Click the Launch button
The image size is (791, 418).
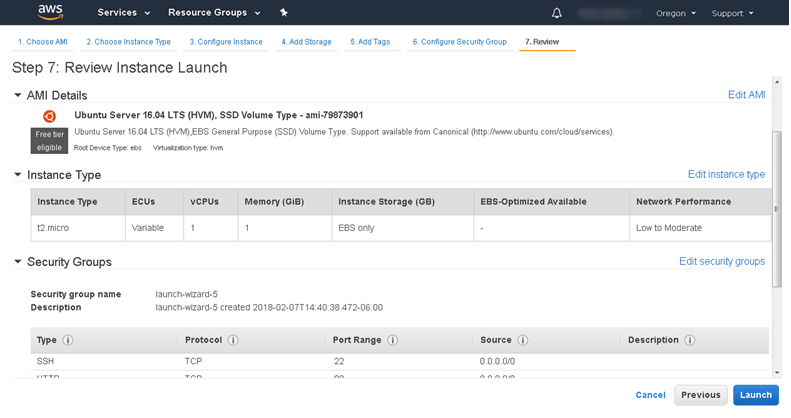coord(756,395)
